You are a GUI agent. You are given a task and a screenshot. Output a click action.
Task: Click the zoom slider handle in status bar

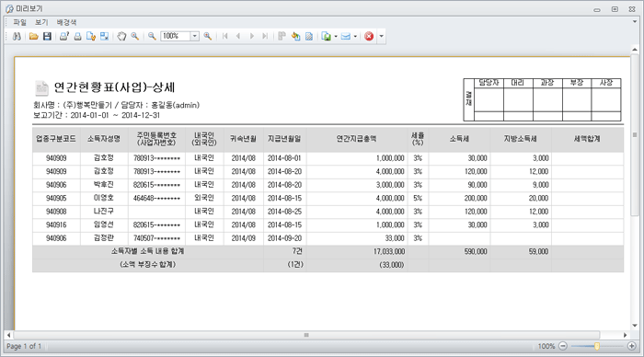pos(597,346)
